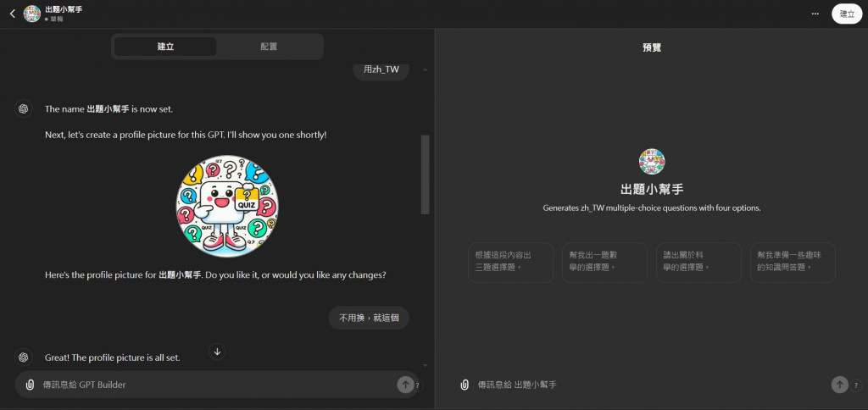The width and height of the screenshot is (868, 410).
Task: Go back with the left arrow icon
Action: click(x=13, y=14)
